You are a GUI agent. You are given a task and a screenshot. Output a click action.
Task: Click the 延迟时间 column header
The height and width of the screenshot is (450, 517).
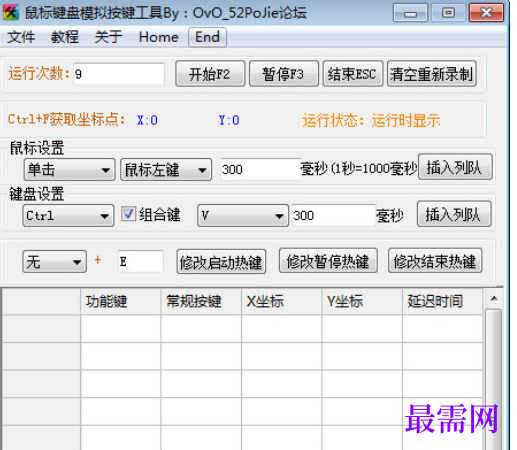pyautogui.click(x=442, y=301)
